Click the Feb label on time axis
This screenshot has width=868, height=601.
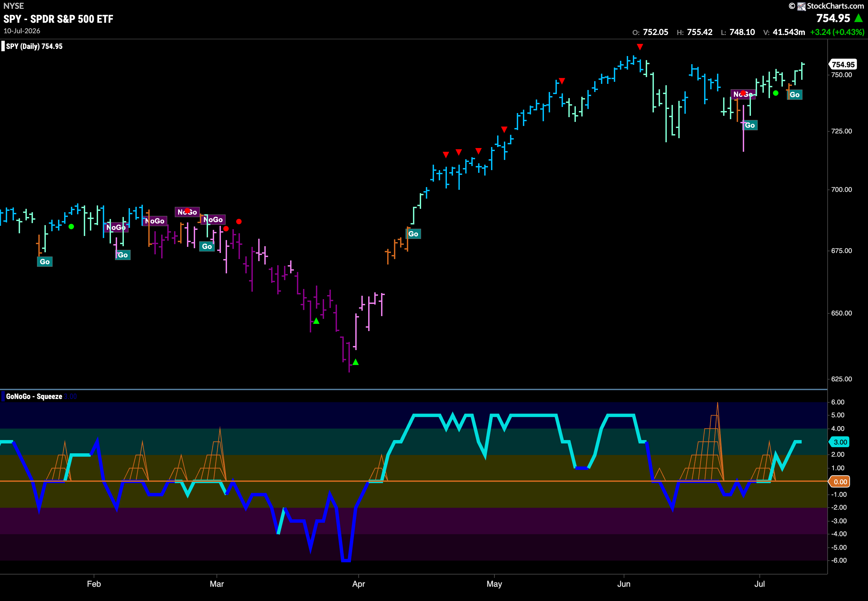click(x=94, y=584)
